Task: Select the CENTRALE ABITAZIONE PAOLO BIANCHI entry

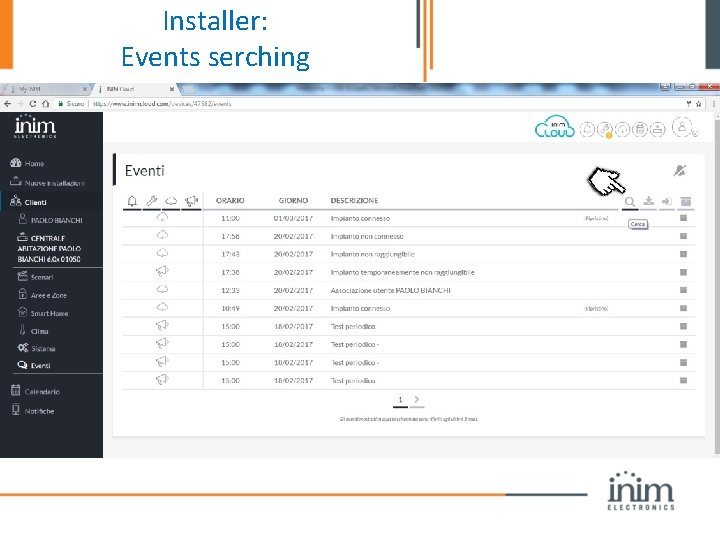Action: click(49, 248)
